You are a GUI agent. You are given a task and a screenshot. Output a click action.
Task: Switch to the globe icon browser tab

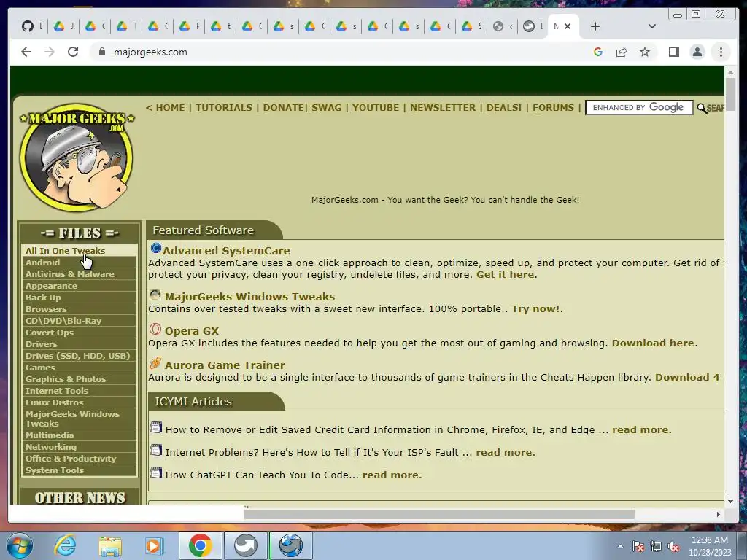pos(503,26)
